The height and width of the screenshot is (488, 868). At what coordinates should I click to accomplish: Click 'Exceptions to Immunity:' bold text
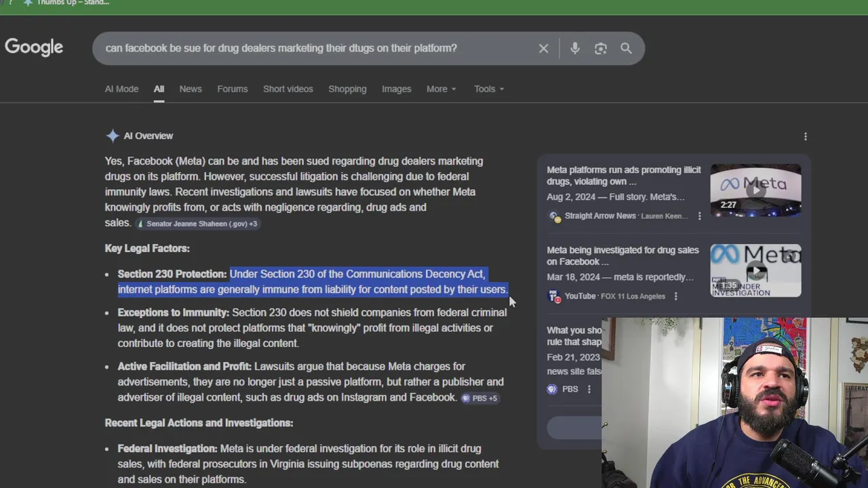[x=174, y=312]
